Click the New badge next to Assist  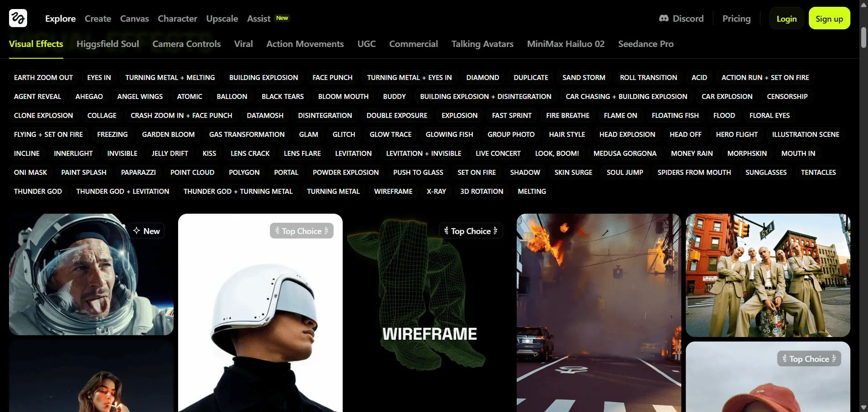coord(282,18)
